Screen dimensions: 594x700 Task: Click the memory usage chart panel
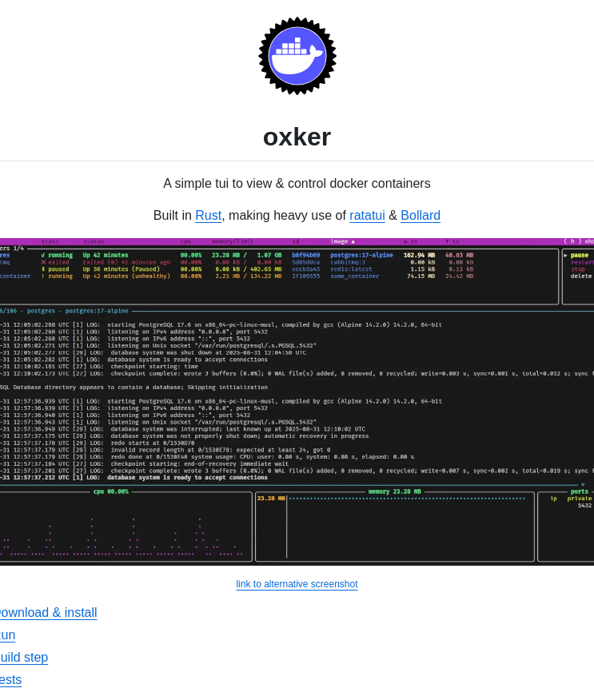(x=395, y=527)
